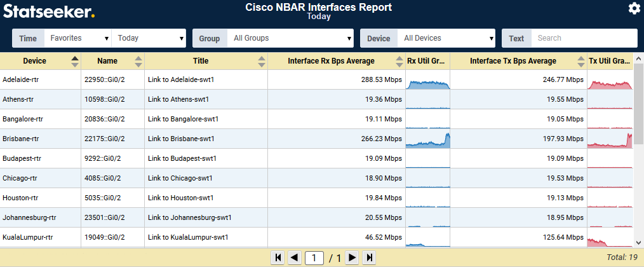Viewport: 644px width, 267px height.
Task: Sort table by Name column arrows
Action: [138, 62]
